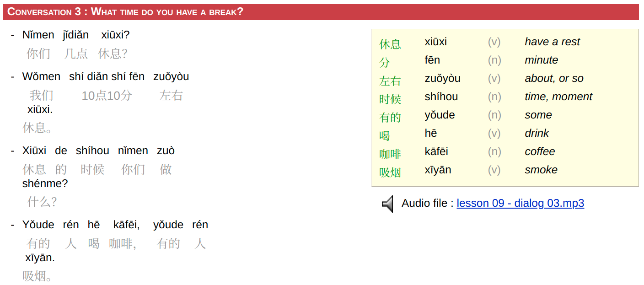Click the translation 'about, or so'
This screenshot has width=644, height=285.
554,78
